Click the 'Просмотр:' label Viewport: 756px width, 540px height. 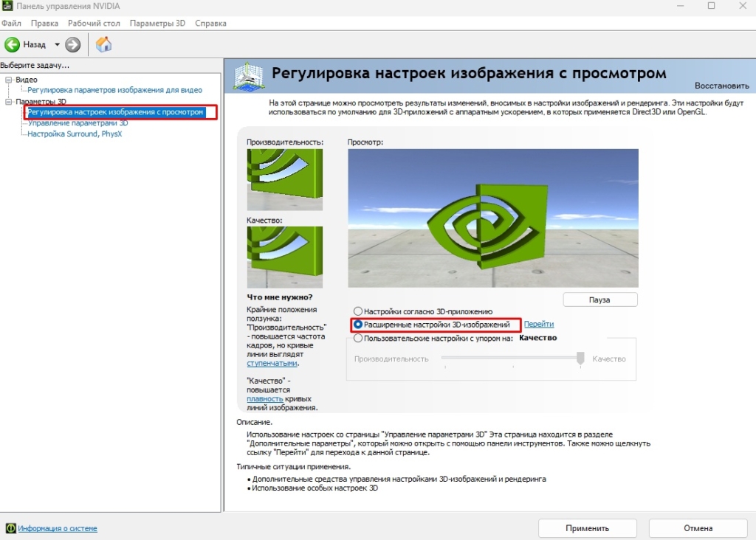pos(365,142)
